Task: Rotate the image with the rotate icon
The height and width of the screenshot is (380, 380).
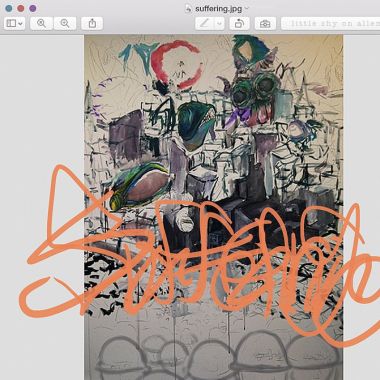Action: (239, 23)
